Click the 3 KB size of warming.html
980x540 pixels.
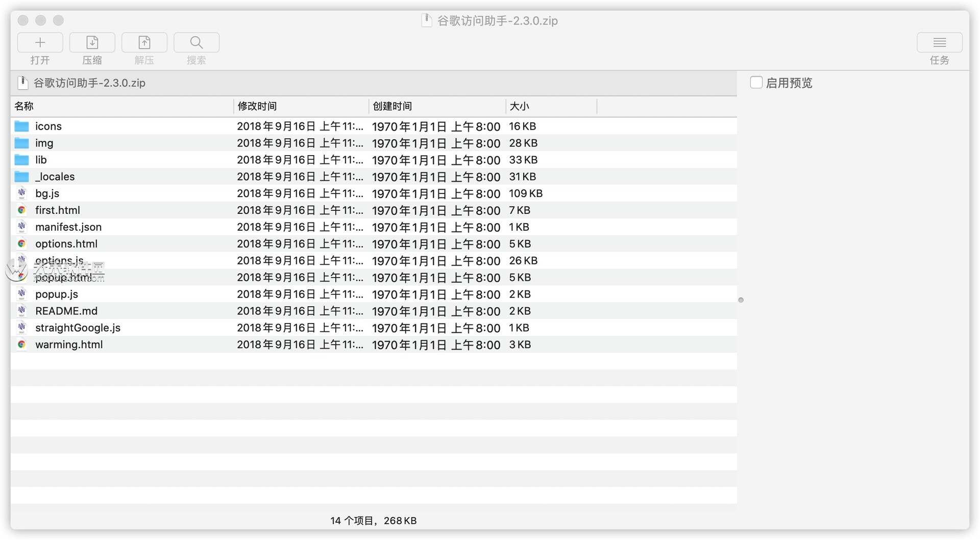520,345
